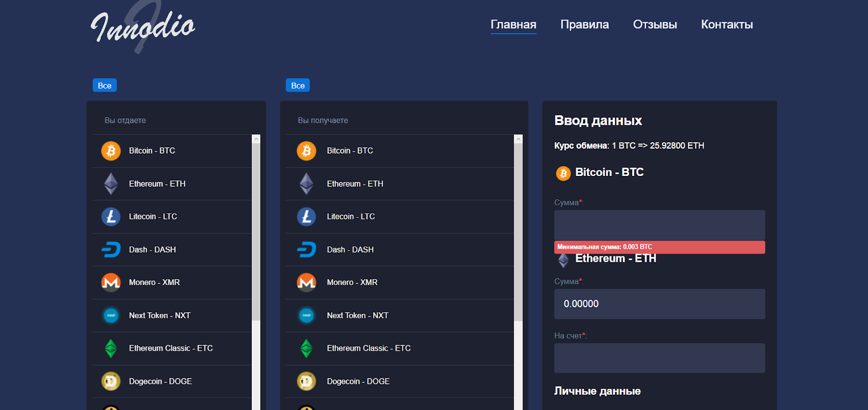Click the Monero icon in the Вы получаете list
Image resolution: width=868 pixels, height=410 pixels.
point(306,282)
